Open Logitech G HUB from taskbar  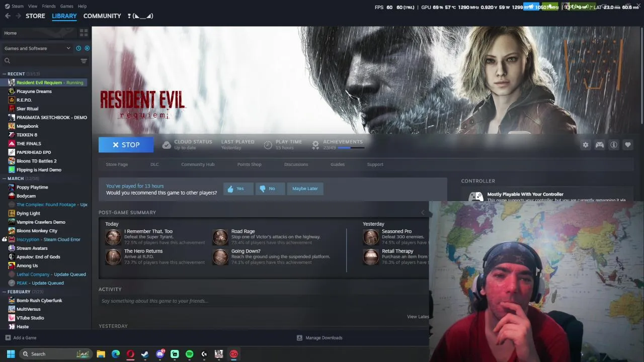[x=204, y=354]
